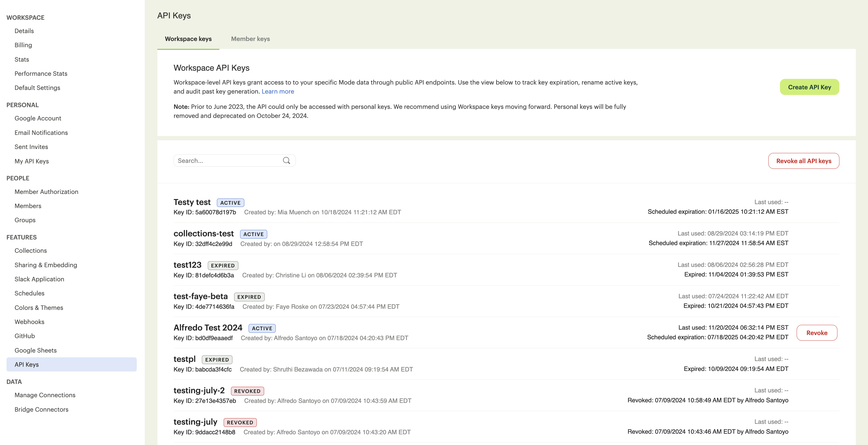The height and width of the screenshot is (445, 868).
Task: Click the ACTIVE badge on Alfredo Test 2024 key
Action: 262,327
